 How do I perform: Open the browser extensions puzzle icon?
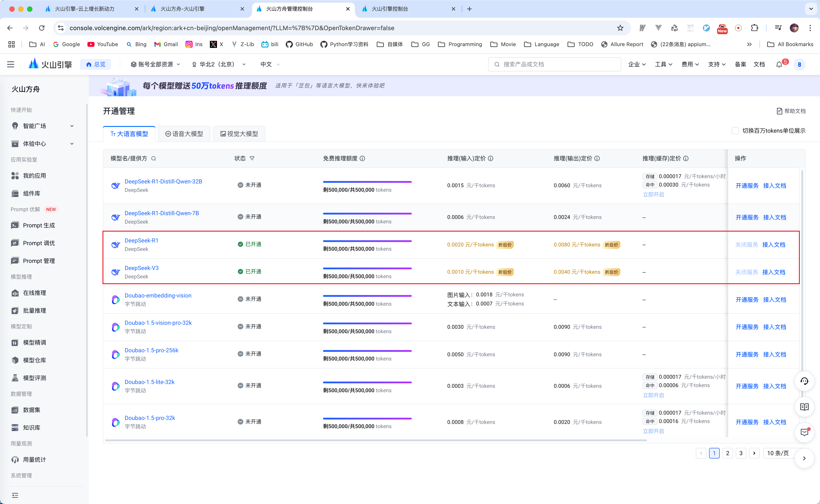[x=754, y=28]
